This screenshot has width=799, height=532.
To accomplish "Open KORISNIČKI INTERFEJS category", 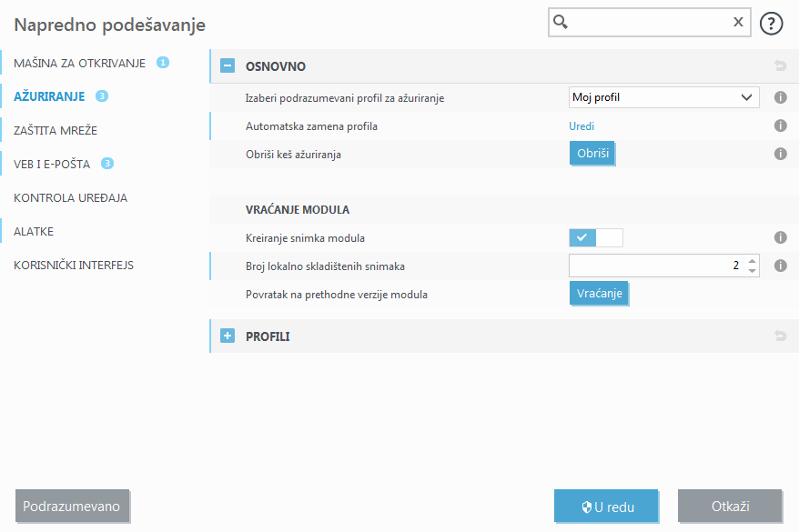I will click(74, 265).
